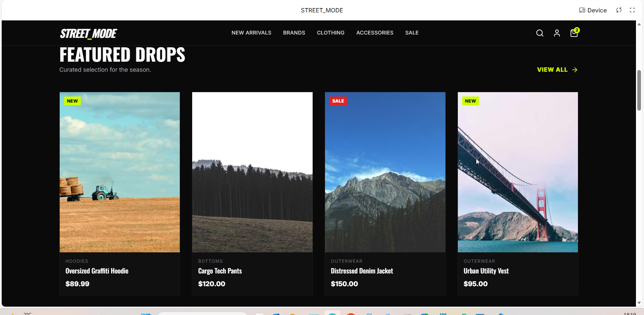Open the NEW ARRIVALS menu
The width and height of the screenshot is (644, 315).
coord(251,33)
